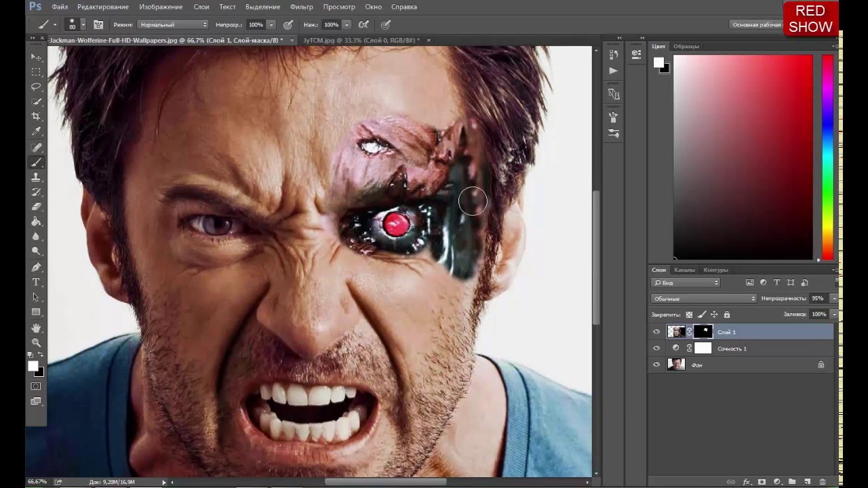The image size is (868, 488).
Task: Select the Paint Bucket tool
Action: click(36, 222)
